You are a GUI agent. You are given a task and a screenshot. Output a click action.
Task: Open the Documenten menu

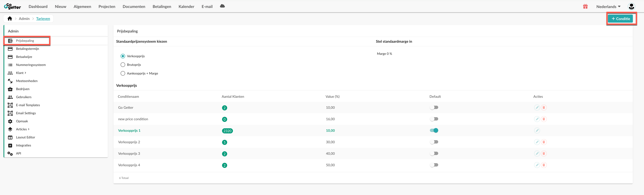pos(134,7)
